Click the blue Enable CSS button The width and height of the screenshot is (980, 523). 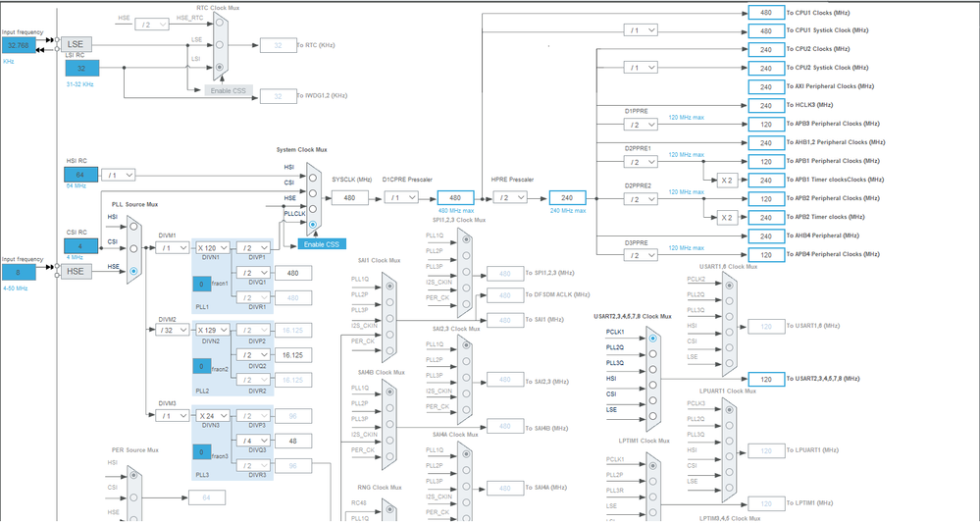point(322,244)
